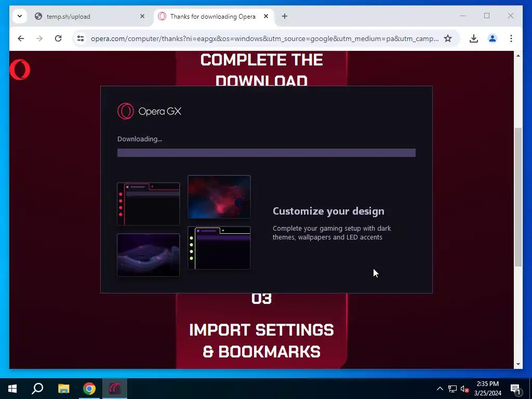Viewport: 532px width, 399px height.
Task: Select the purple waves wallpaper thumbnail
Action: pyautogui.click(x=148, y=255)
